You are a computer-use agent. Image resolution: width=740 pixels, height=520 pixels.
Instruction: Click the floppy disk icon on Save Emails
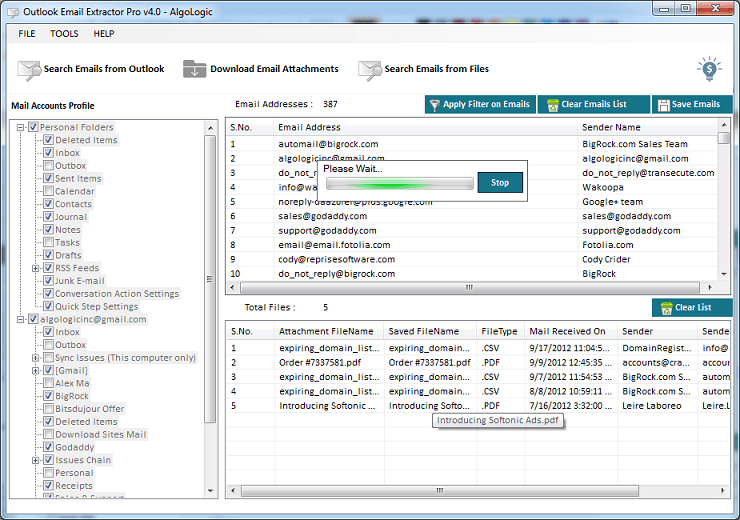(664, 105)
